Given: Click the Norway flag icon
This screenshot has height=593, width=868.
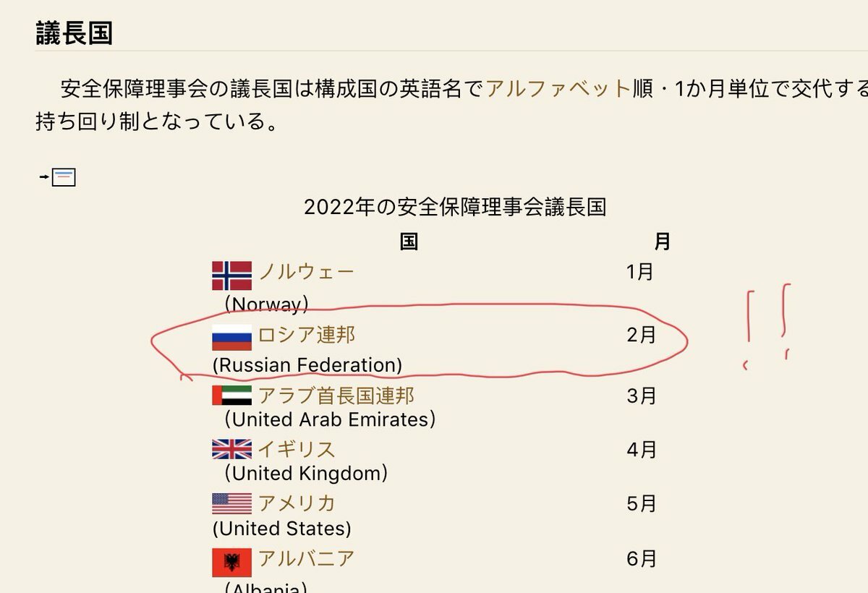Looking at the screenshot, I should click(x=231, y=276).
